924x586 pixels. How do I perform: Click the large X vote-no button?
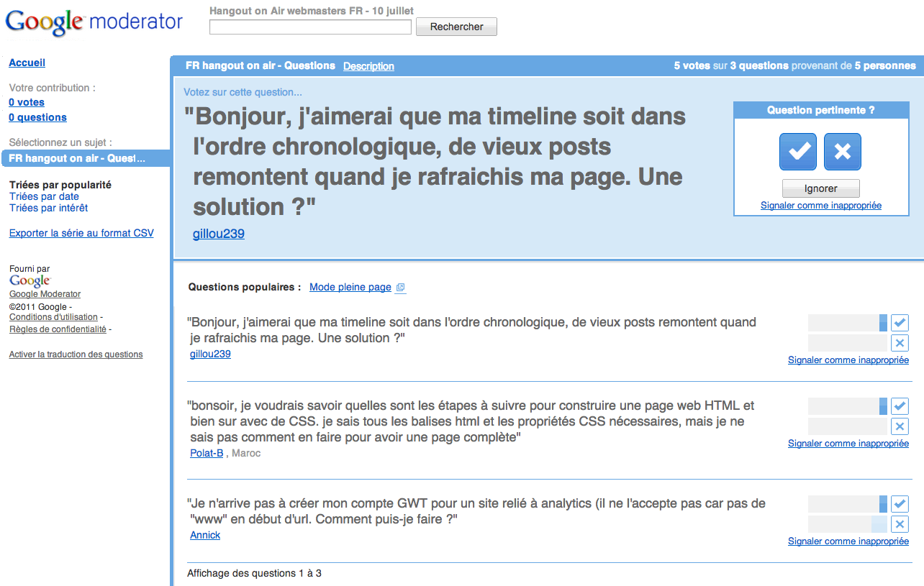(x=843, y=152)
